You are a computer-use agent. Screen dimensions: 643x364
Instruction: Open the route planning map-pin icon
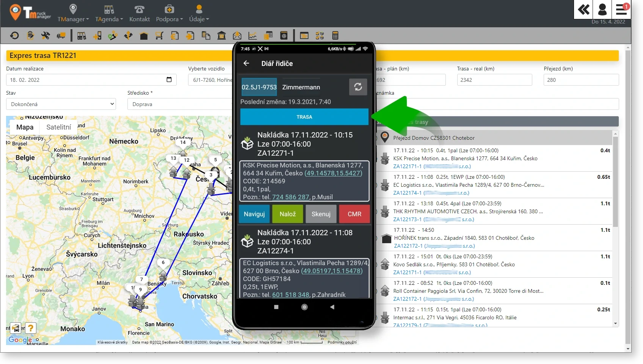pos(113,36)
